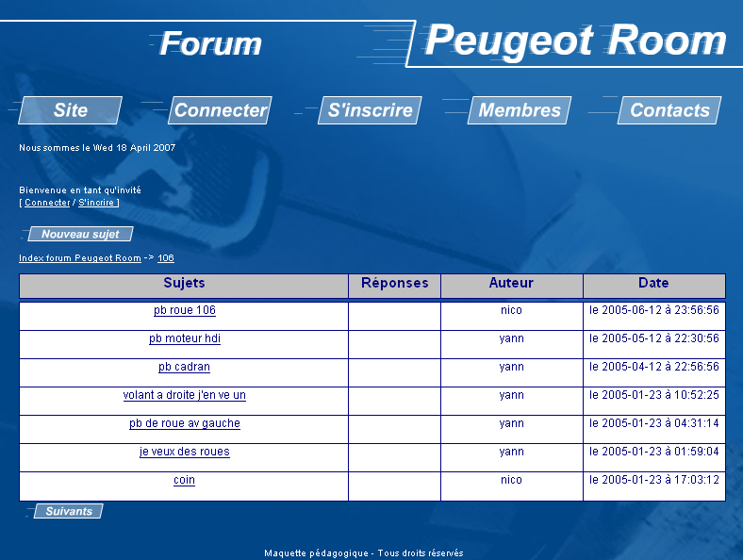Select author 'nico' in the 'coin' row
This screenshot has width=743, height=560.
511,480
